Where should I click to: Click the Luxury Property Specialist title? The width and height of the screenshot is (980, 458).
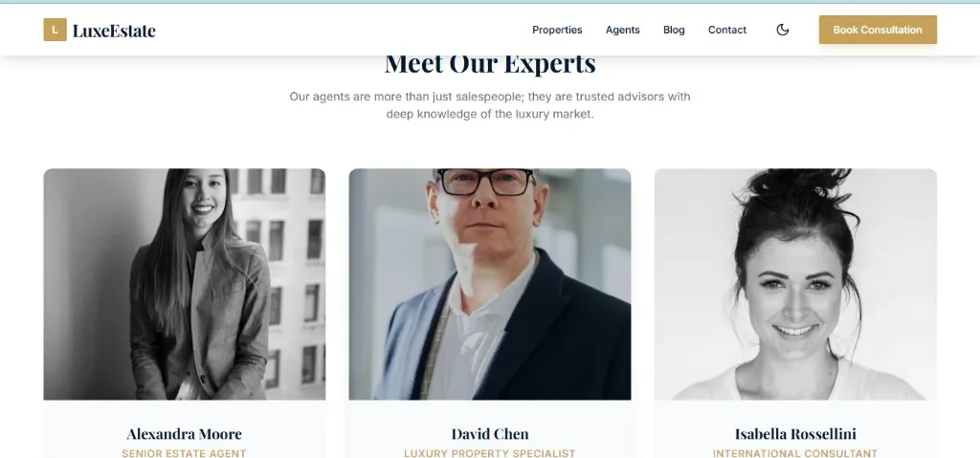pyautogui.click(x=490, y=453)
